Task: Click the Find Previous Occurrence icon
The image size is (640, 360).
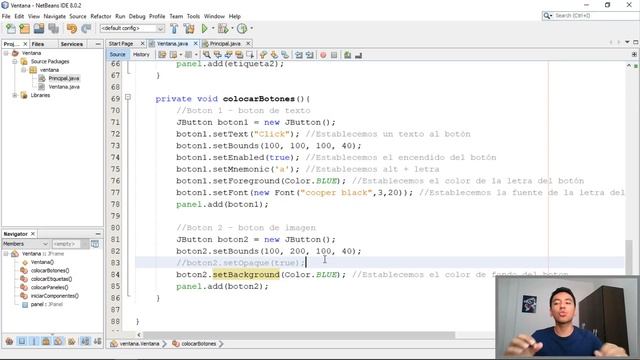Action: (x=218, y=55)
